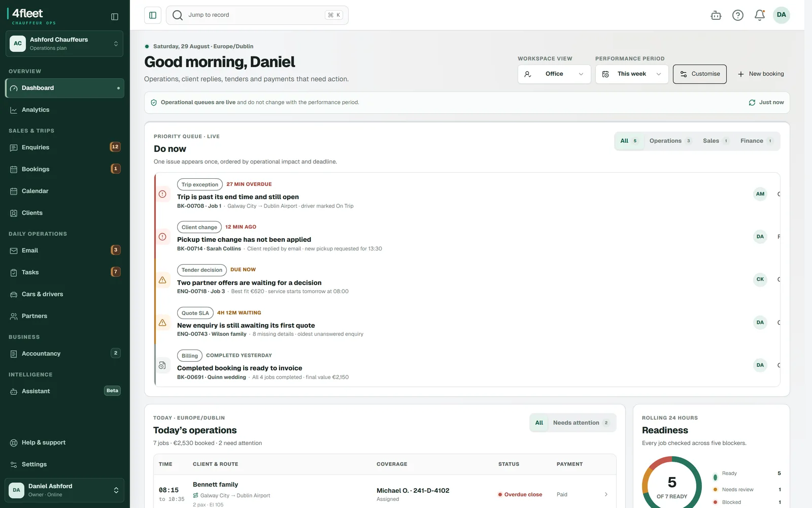Filter Do now queue by Operations

click(670, 141)
